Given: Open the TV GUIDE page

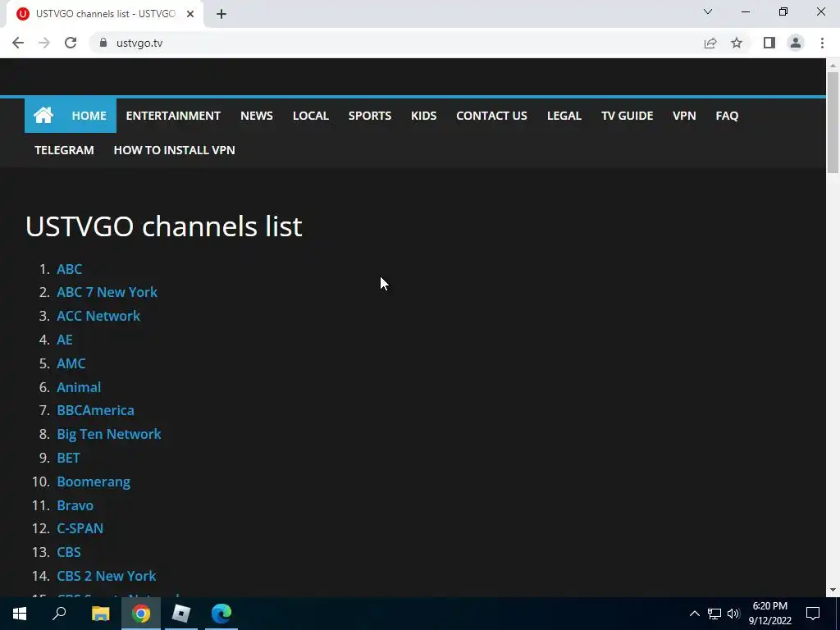Looking at the screenshot, I should click(628, 116).
